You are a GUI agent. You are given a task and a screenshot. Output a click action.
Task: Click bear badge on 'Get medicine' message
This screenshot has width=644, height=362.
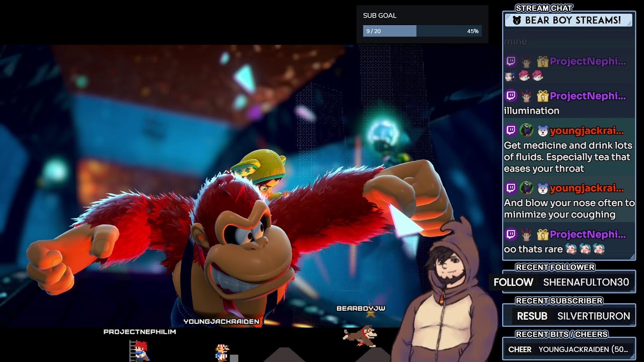coord(542,131)
